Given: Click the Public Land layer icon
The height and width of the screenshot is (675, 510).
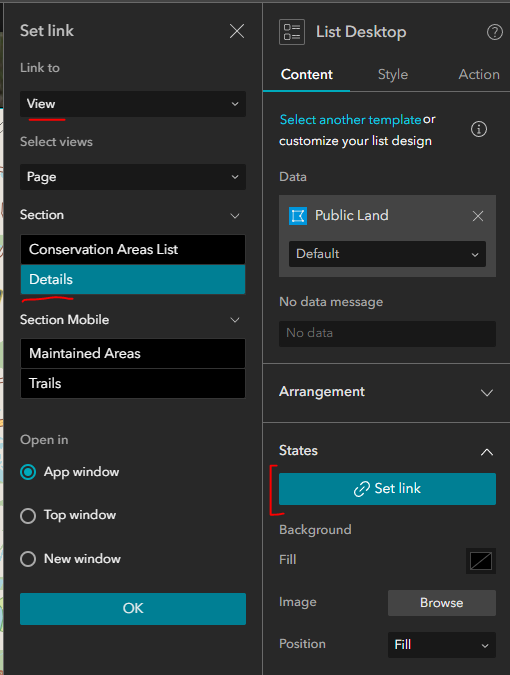Looking at the screenshot, I should [298, 216].
